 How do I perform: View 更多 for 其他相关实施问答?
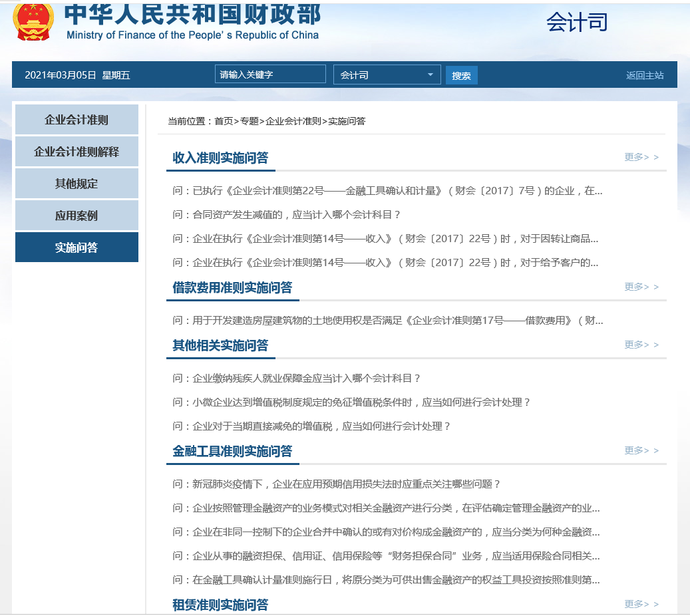641,345
